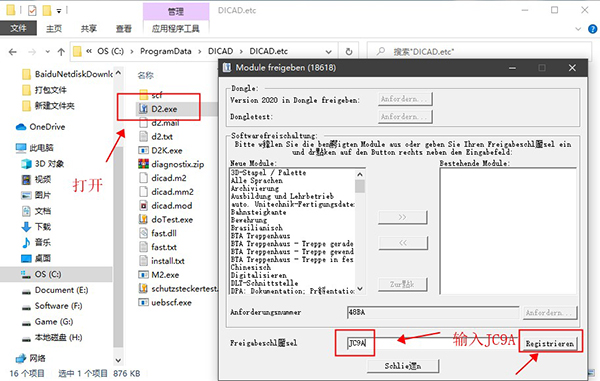This screenshot has height=381, width=600.
Task: Open D2.exe in the file list
Action: tap(164, 109)
